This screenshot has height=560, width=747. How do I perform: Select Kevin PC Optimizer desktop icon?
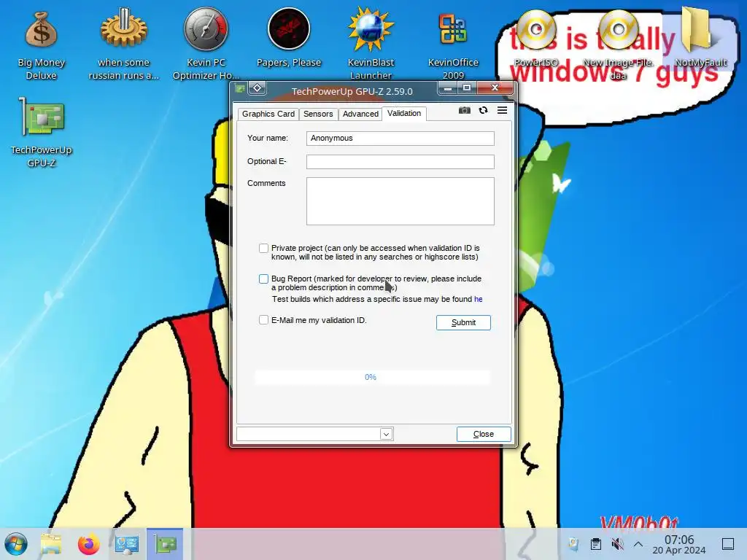click(x=206, y=44)
